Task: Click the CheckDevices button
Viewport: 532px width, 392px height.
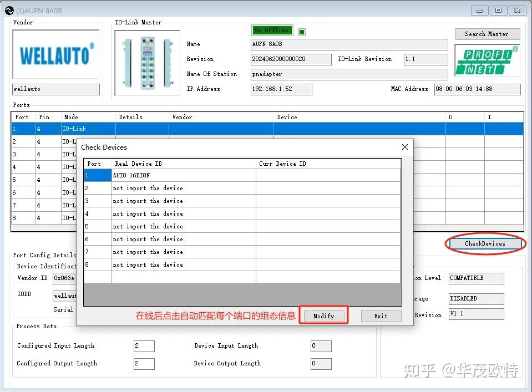Action: [x=485, y=243]
